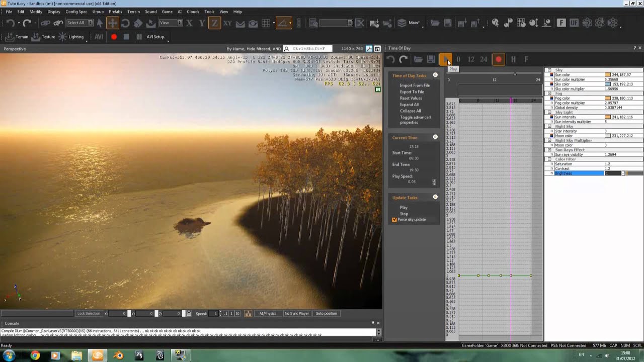Collapse the Color Filter group

[549, 159]
